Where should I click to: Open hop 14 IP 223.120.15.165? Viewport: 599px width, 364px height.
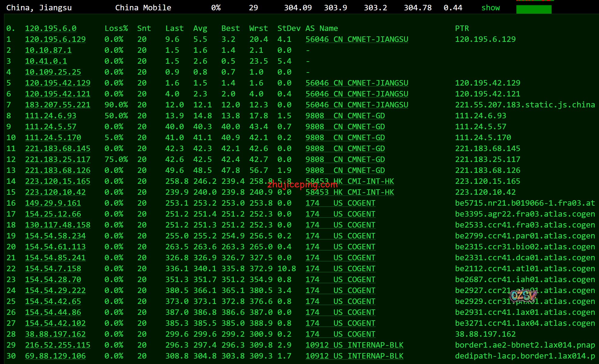tap(58, 181)
